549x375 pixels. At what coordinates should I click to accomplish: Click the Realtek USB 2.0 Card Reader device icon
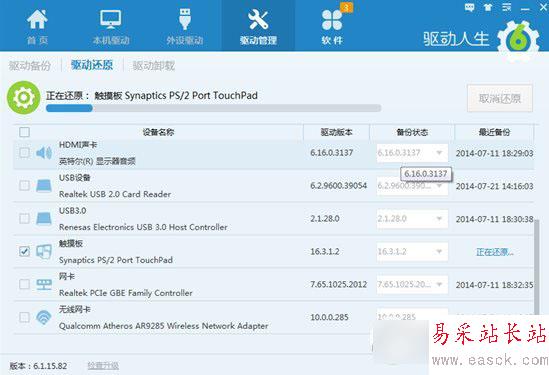pyautogui.click(x=44, y=186)
